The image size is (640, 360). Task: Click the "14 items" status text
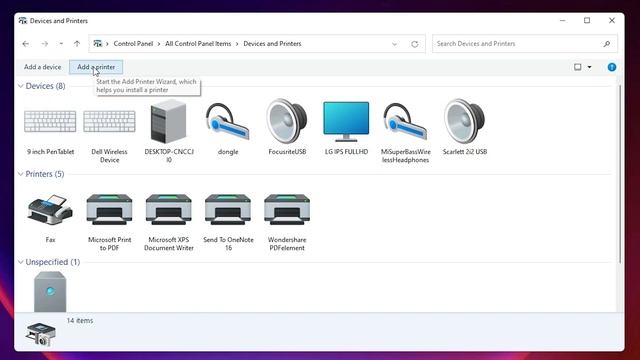pos(80,321)
